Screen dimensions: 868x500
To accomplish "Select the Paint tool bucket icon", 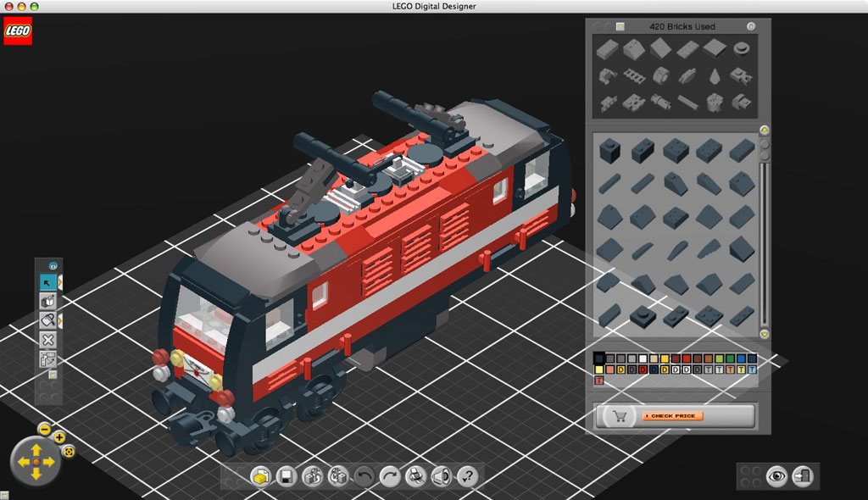I will point(47,321).
